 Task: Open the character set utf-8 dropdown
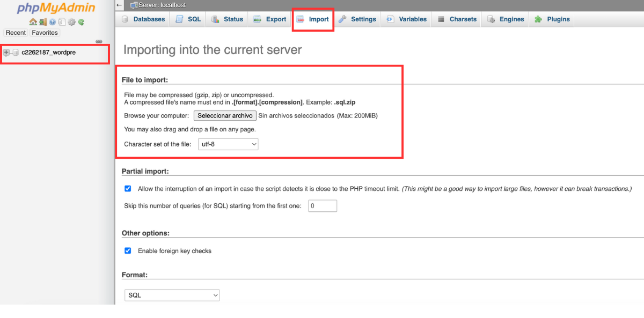228,144
